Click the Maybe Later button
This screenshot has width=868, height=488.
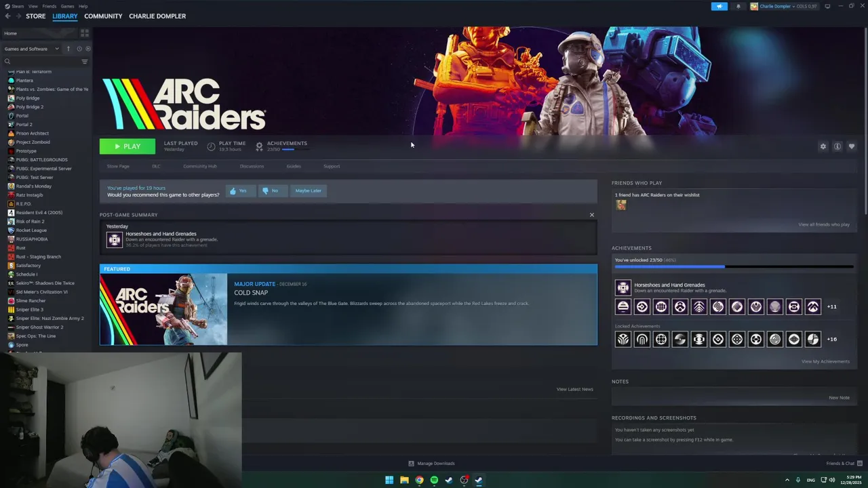point(309,191)
